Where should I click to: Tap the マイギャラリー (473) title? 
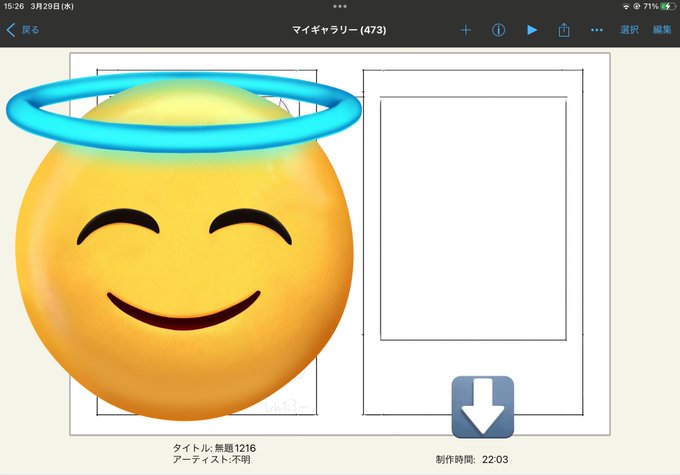pyautogui.click(x=339, y=30)
